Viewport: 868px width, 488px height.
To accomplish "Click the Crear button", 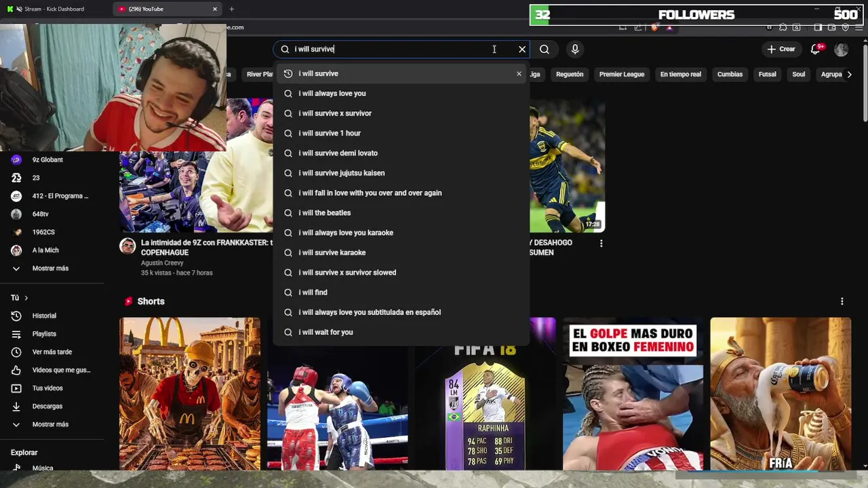I will pos(781,49).
